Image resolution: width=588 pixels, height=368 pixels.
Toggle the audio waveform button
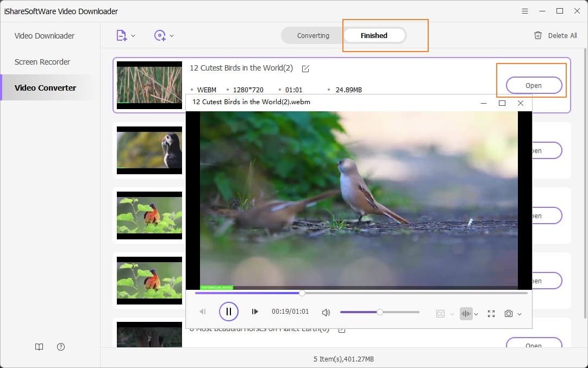click(x=466, y=313)
